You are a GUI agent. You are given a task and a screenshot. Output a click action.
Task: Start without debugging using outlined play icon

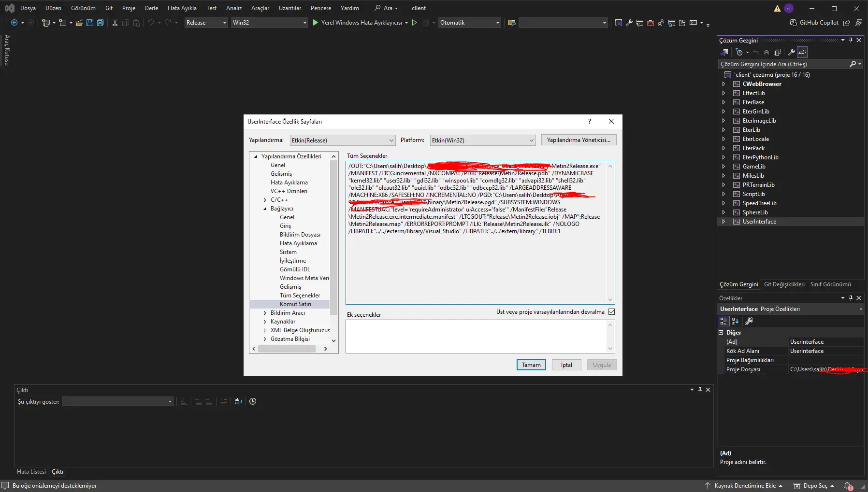coord(415,23)
